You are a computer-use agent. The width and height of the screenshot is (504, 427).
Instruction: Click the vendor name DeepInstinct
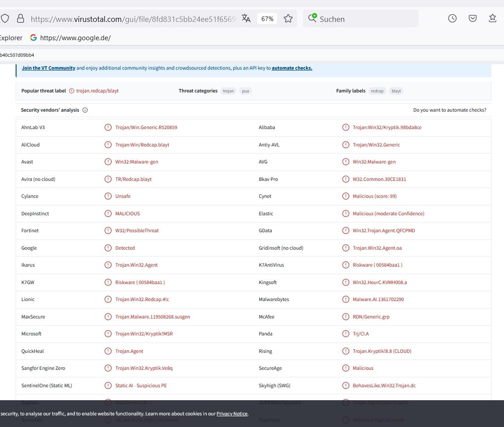[x=35, y=213]
